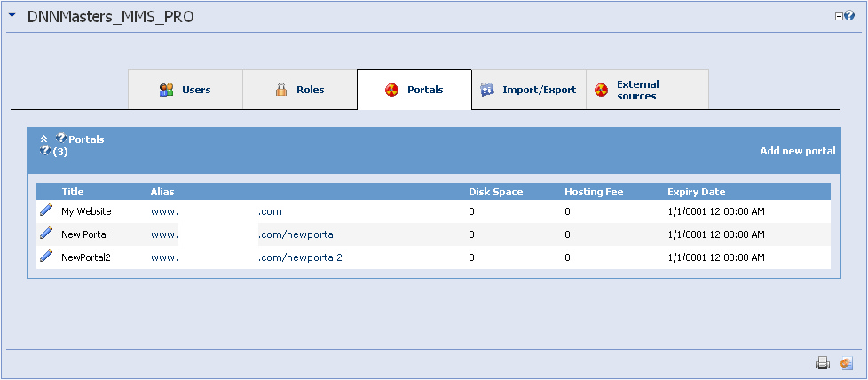Image resolution: width=868 pixels, height=380 pixels.
Task: Collapse the Portals section with double chevron
Action: pyautogui.click(x=44, y=139)
